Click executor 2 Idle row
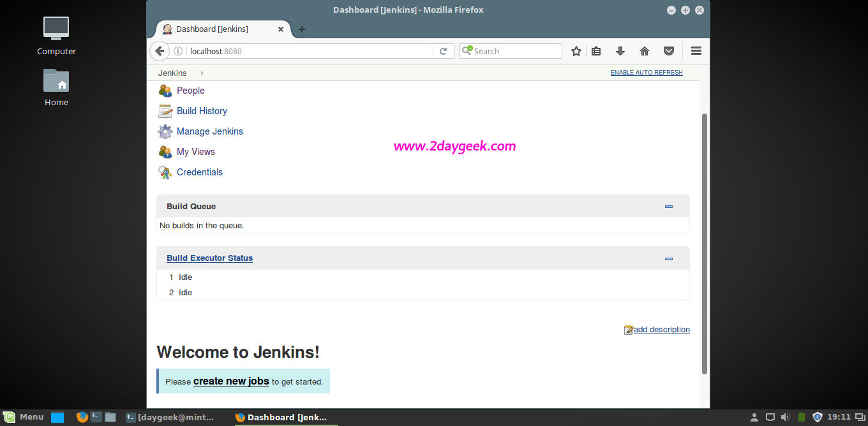This screenshot has width=868, height=426. pyautogui.click(x=423, y=293)
